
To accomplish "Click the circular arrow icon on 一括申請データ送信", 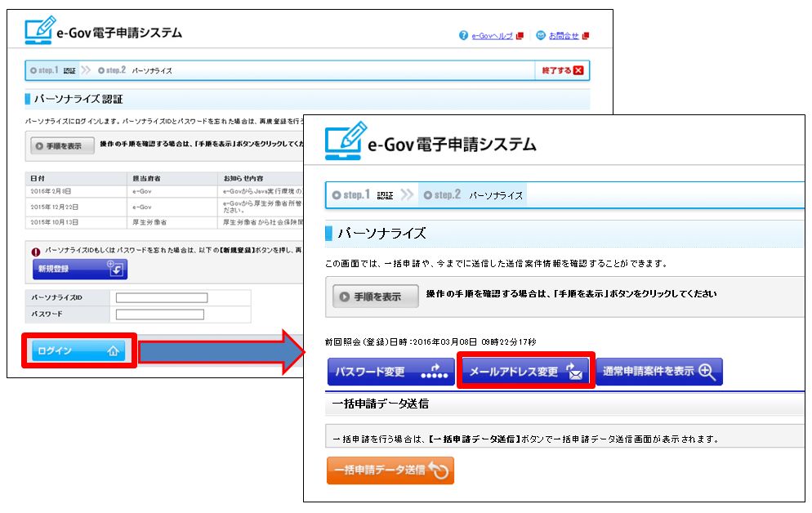I will point(439,470).
